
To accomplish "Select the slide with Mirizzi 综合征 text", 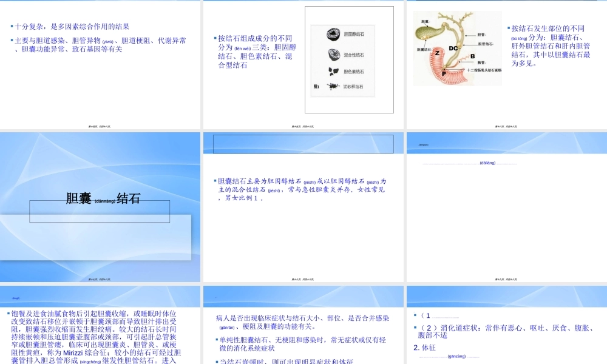I will tap(100, 325).
